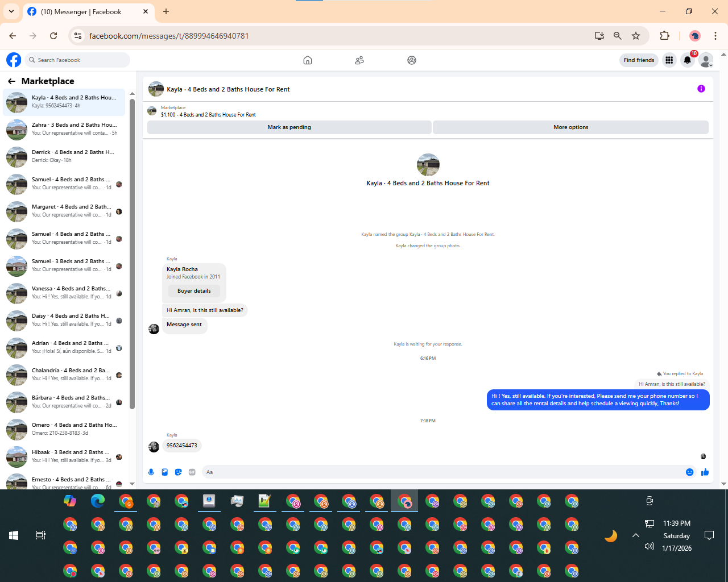Click the phone number message 9562454473
The width and height of the screenshot is (728, 582).
point(182,446)
